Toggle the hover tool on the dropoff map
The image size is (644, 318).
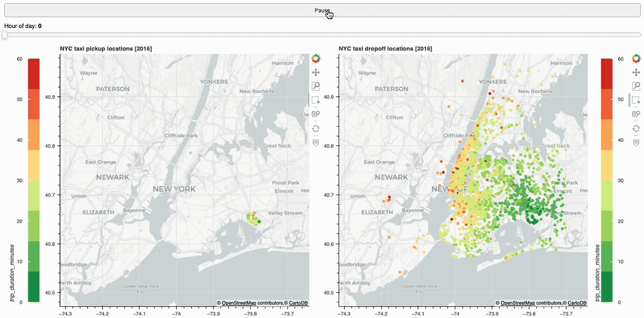pyautogui.click(x=636, y=142)
